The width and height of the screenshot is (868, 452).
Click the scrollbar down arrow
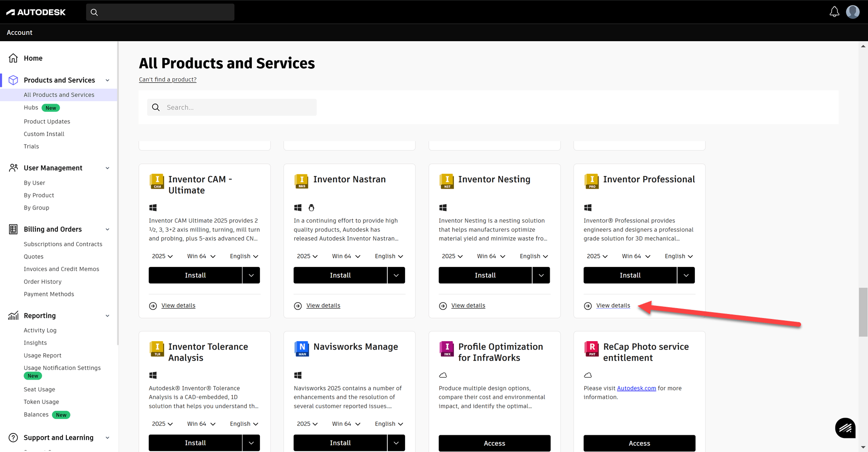863,447
